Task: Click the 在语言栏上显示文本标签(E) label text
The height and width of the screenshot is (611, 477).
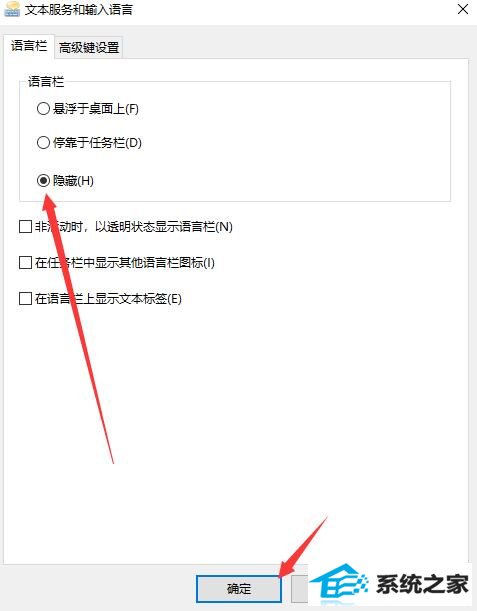Action: (108, 299)
